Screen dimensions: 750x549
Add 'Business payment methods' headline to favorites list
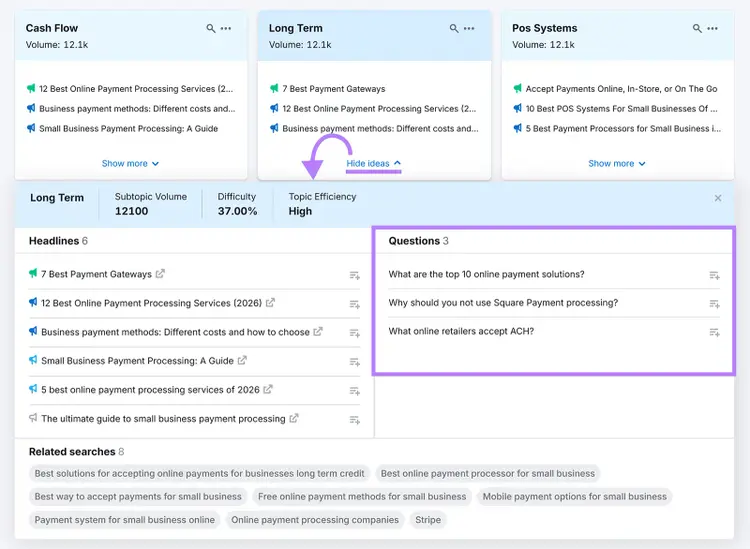point(354,333)
